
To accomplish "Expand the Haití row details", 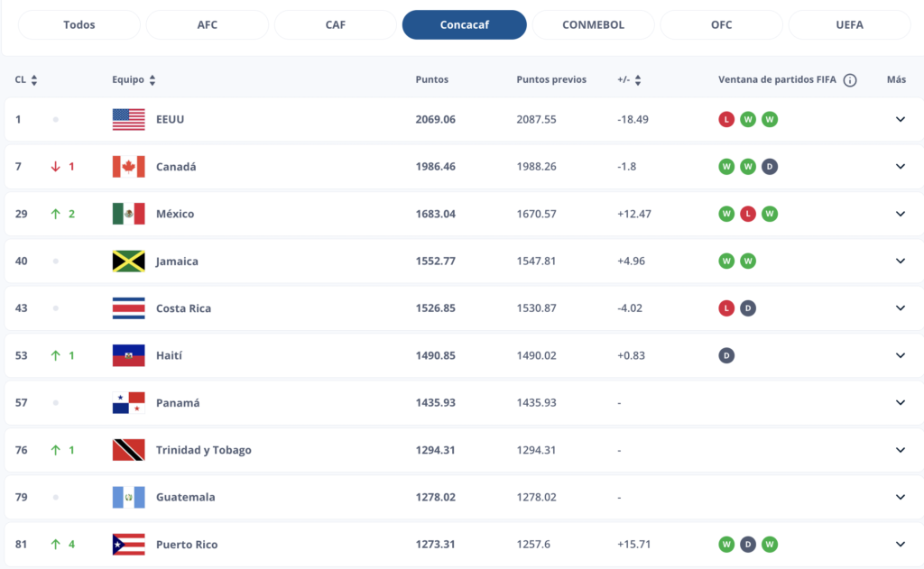I will [901, 355].
